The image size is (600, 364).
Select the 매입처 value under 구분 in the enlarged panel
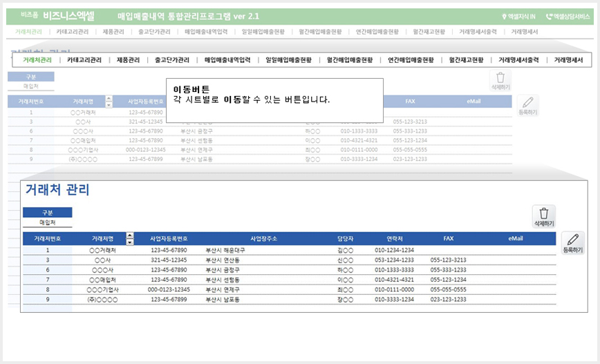[x=48, y=222]
